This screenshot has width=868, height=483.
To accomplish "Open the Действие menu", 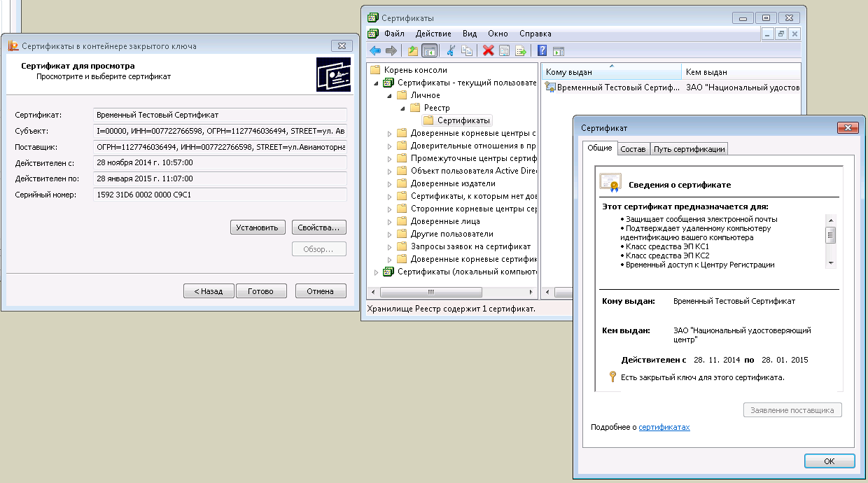I will click(433, 34).
